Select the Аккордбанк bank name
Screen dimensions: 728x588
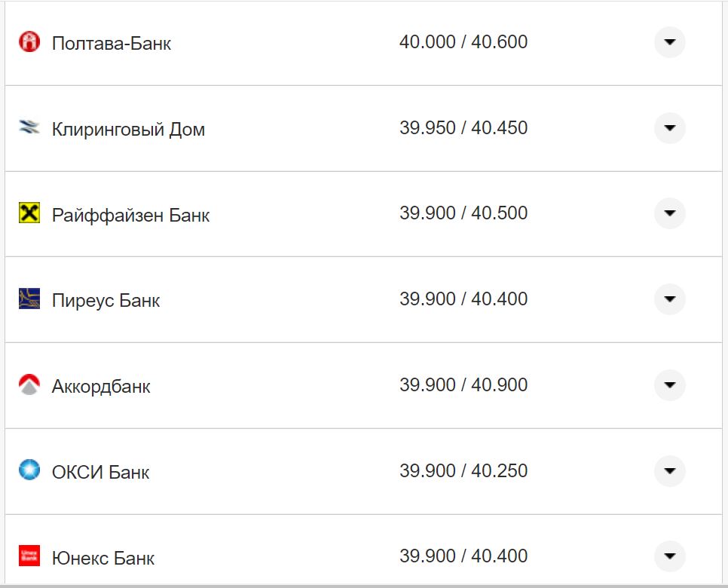tap(101, 387)
